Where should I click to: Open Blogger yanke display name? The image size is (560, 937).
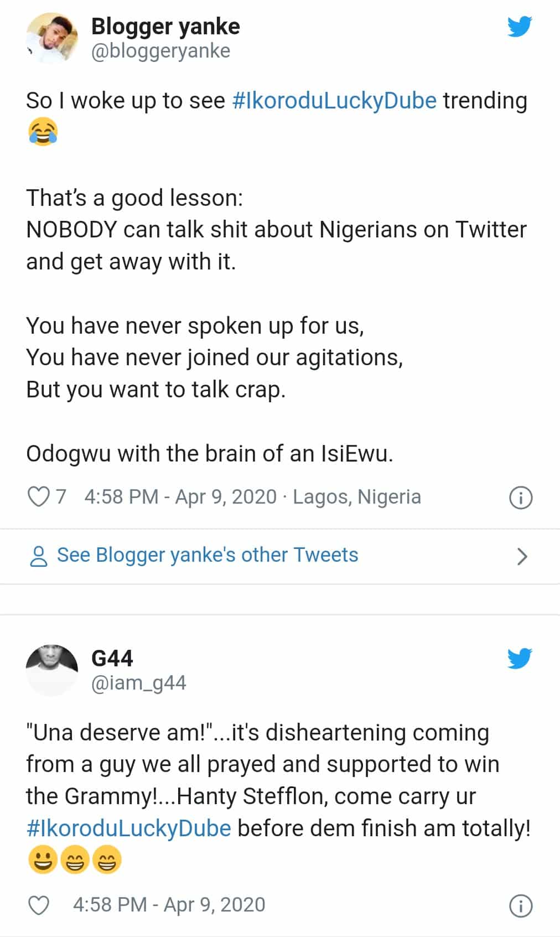(165, 27)
